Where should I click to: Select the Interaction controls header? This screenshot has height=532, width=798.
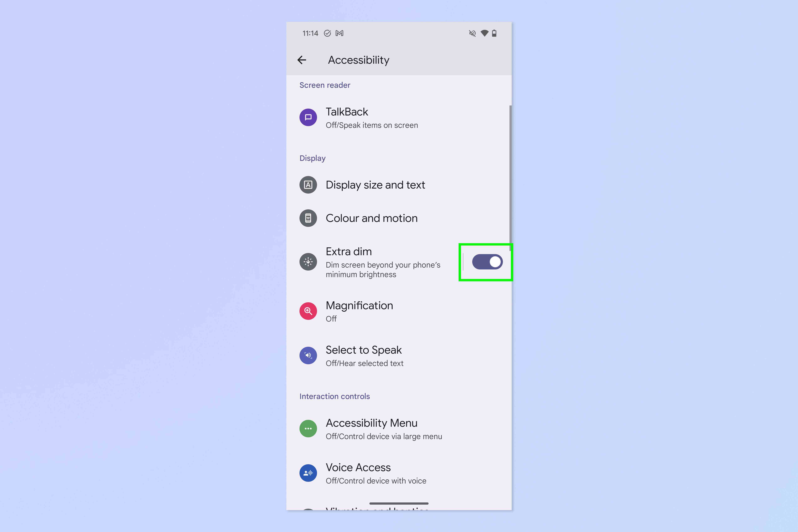334,396
